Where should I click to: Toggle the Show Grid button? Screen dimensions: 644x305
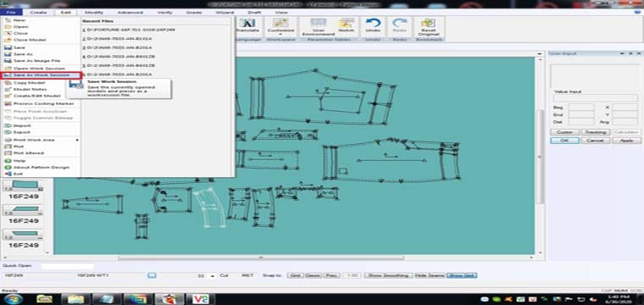click(462, 275)
